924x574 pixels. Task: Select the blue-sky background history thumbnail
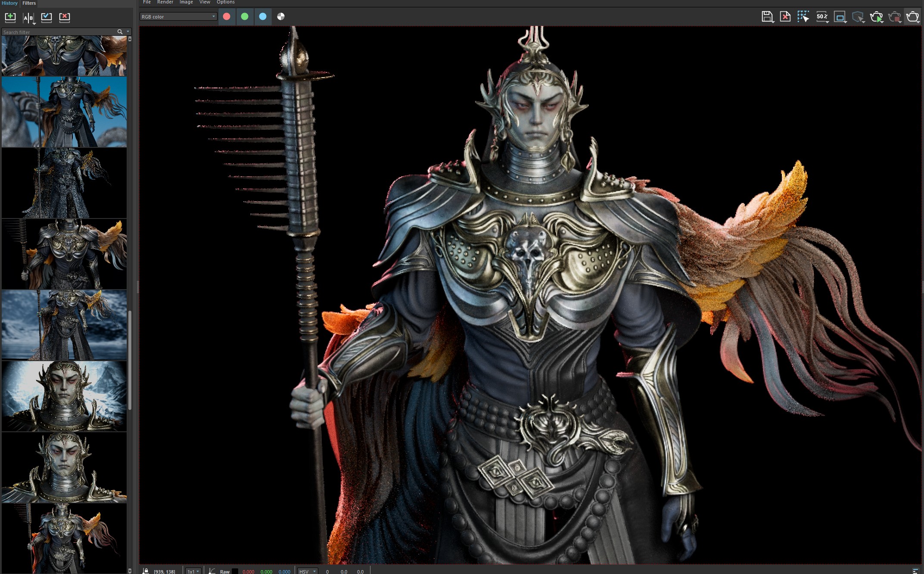(64, 112)
